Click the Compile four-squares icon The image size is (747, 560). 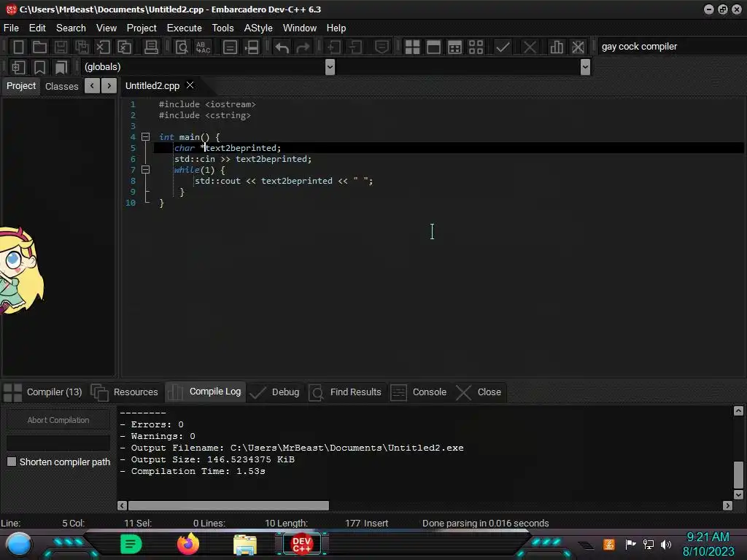[x=412, y=47]
